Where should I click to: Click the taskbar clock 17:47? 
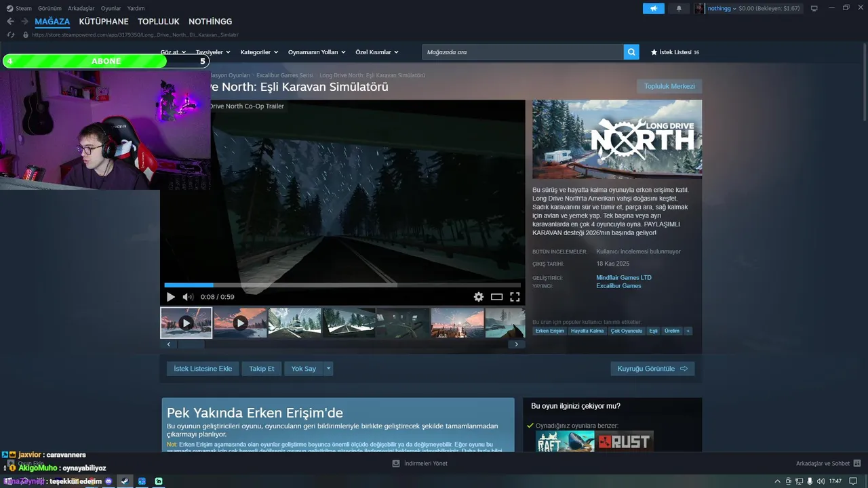tap(835, 481)
